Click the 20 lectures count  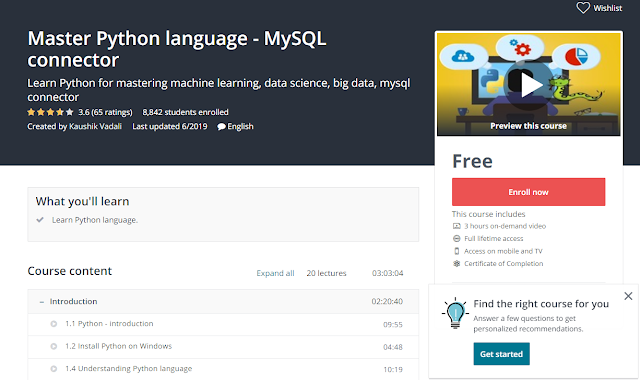[x=326, y=273]
